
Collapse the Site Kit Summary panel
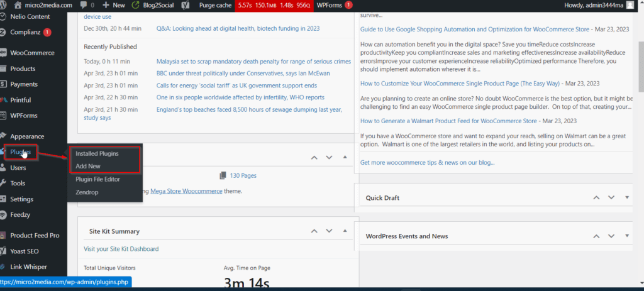coord(345,231)
